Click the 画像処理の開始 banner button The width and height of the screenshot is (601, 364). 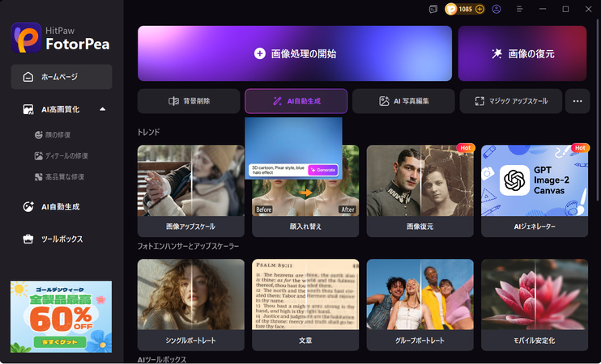pos(295,53)
